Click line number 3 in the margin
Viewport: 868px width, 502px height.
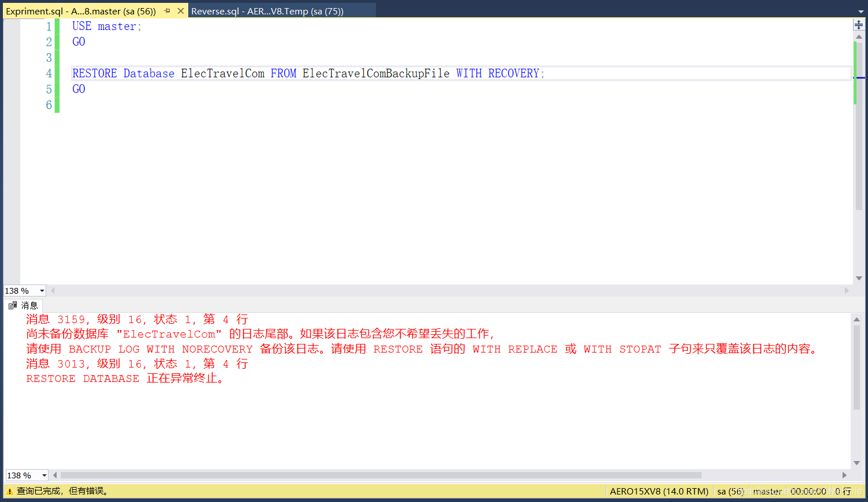pyautogui.click(x=49, y=58)
